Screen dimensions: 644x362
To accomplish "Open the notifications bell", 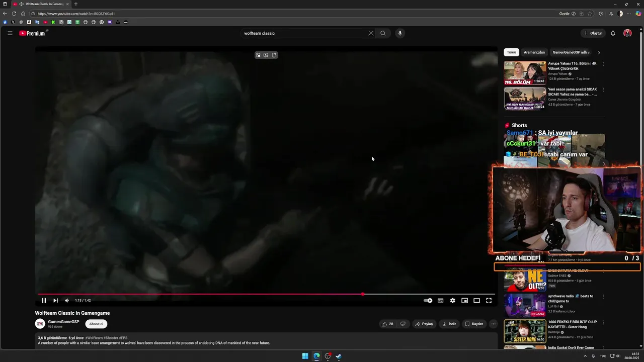I will (613, 33).
